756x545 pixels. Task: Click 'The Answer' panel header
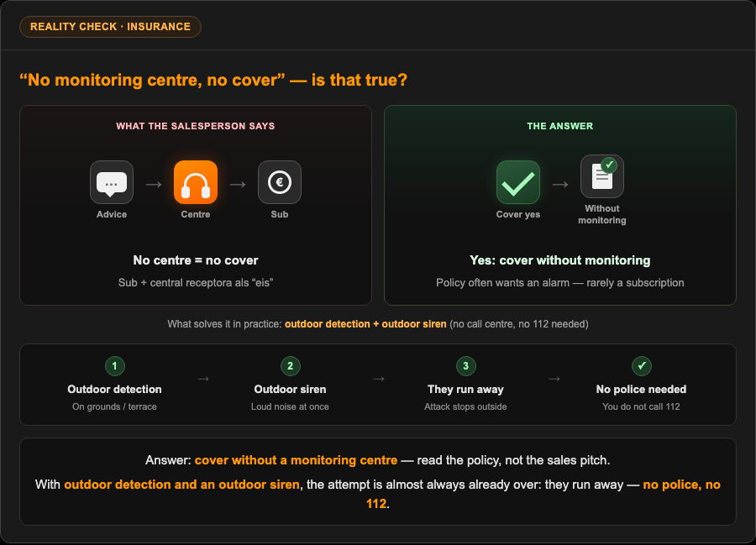[559, 126]
